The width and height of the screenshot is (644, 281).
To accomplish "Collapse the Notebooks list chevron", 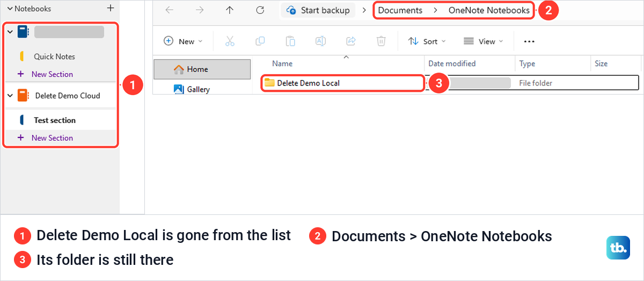I will [9, 9].
